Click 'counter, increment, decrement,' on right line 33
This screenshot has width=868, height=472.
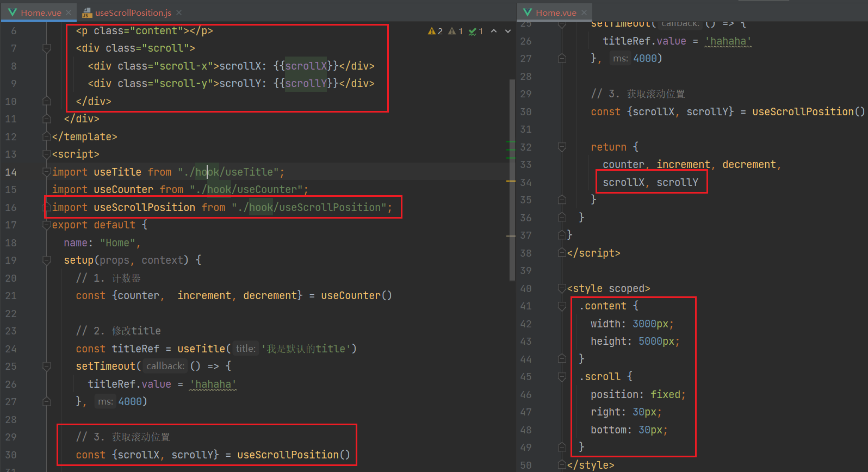click(x=692, y=164)
